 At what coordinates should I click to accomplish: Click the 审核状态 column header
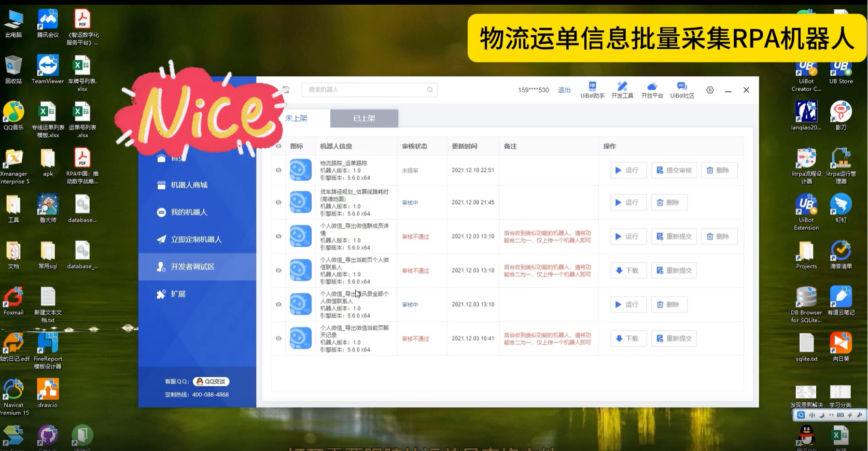point(414,146)
